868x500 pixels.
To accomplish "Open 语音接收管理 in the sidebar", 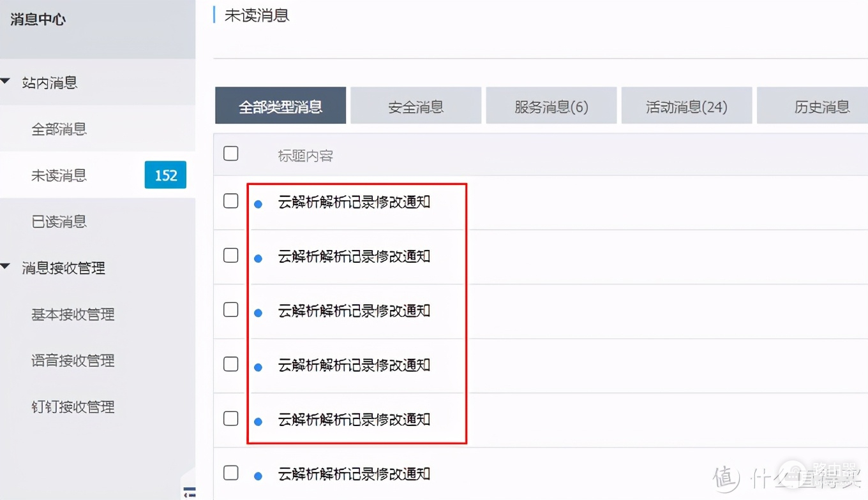I will [x=73, y=360].
